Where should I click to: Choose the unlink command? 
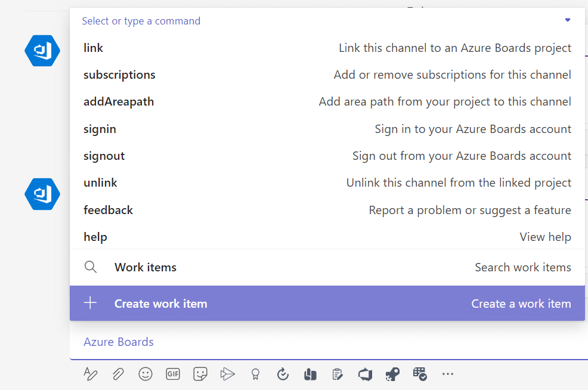pyautogui.click(x=327, y=183)
